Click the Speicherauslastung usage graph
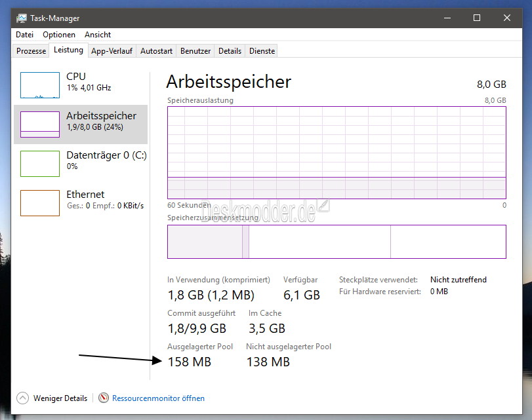532x420 pixels. [x=337, y=153]
